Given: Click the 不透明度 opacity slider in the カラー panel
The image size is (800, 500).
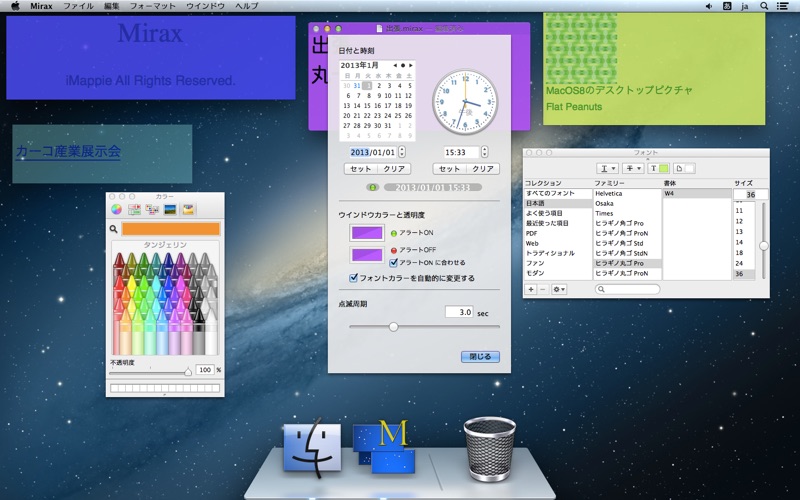Looking at the screenshot, I should 150,372.
